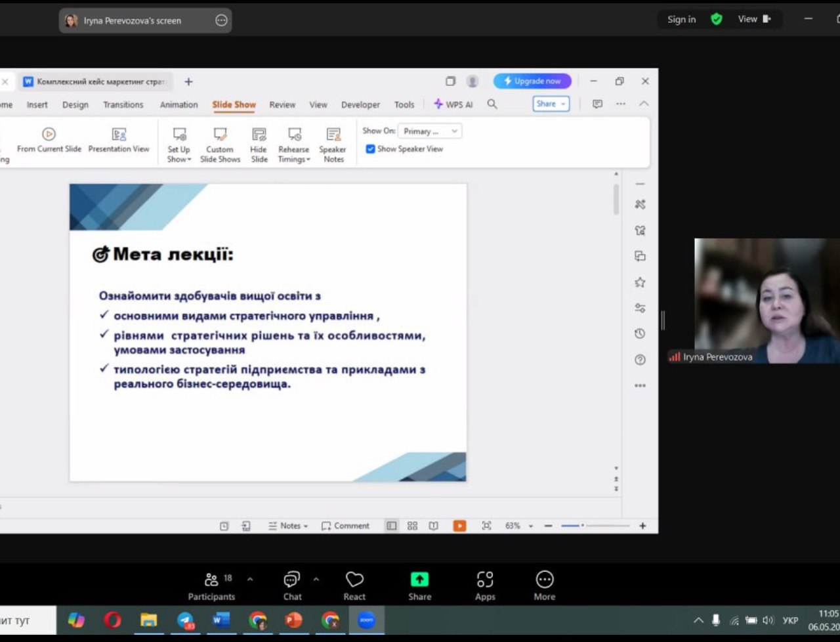
Task: Switch to the Insert tab
Action: click(x=37, y=105)
